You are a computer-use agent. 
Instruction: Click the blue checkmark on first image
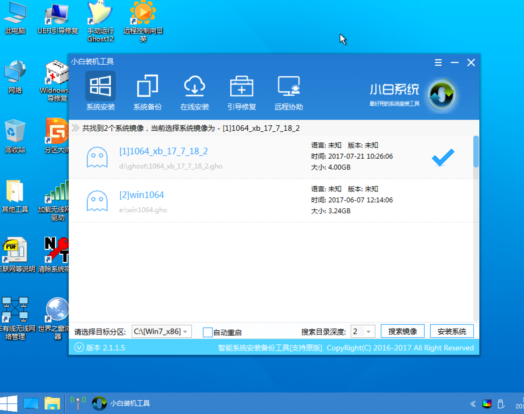[x=443, y=157]
